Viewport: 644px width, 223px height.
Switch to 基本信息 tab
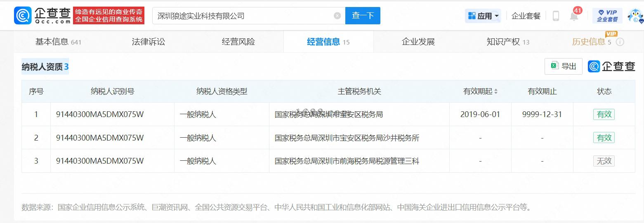tap(58, 42)
